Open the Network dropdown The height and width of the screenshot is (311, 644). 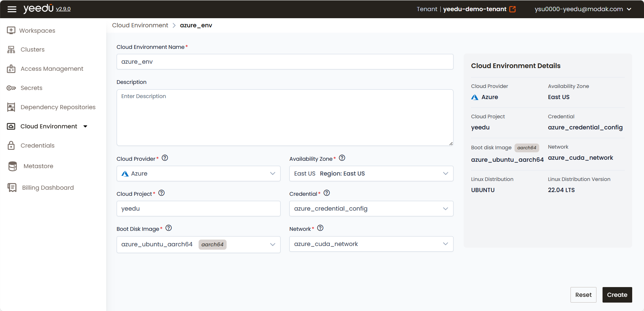click(x=371, y=244)
